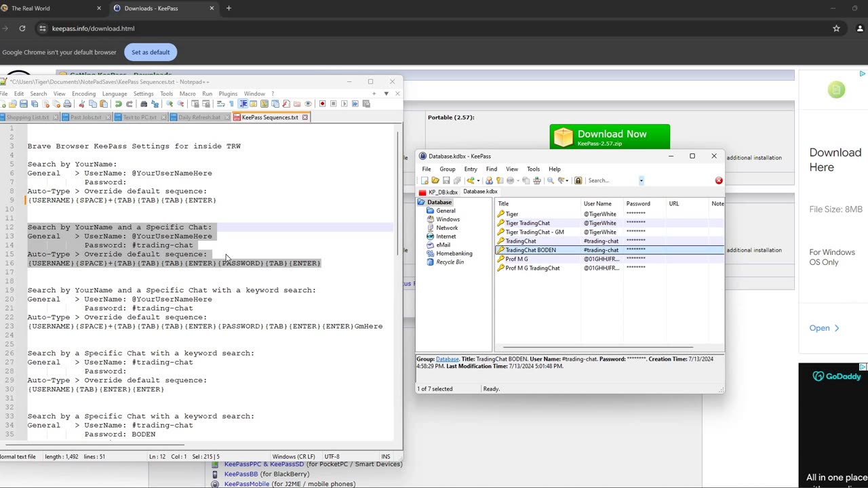
Task: Open KeePass quick search dropdown arrow
Action: [x=641, y=180]
